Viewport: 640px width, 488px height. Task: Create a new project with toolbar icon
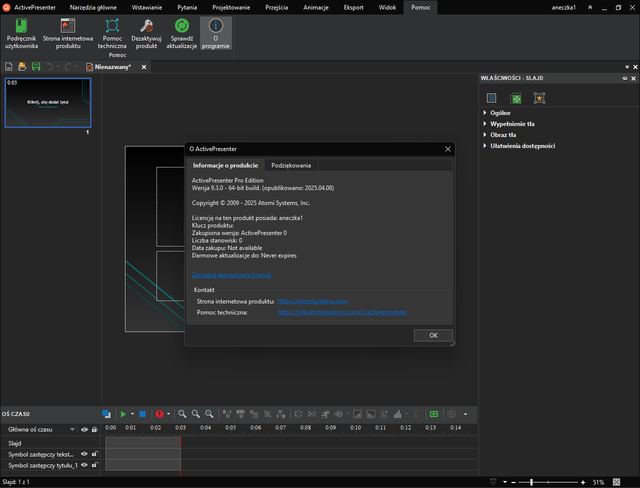coord(9,67)
